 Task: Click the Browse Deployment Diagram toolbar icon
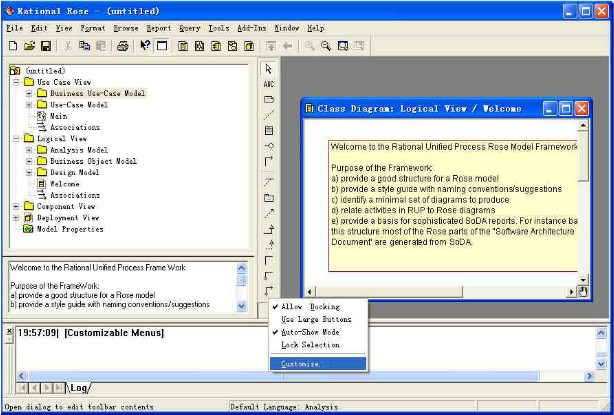pos(249,46)
